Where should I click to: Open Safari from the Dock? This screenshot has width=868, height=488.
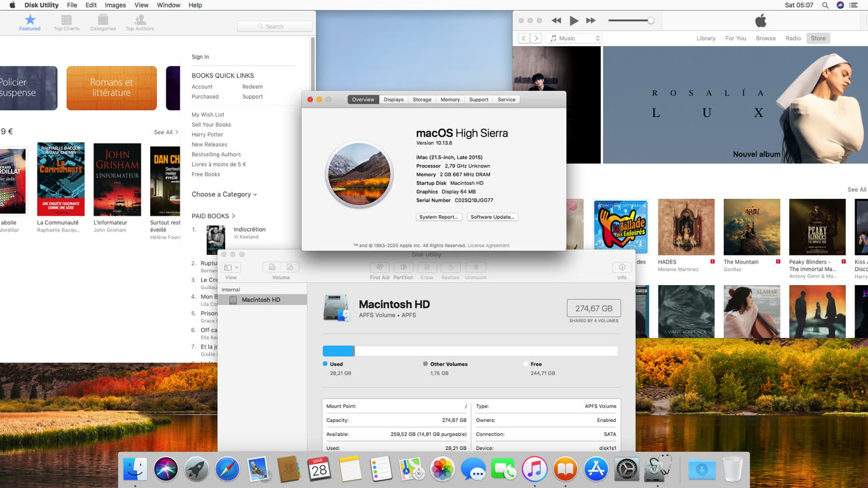click(227, 469)
